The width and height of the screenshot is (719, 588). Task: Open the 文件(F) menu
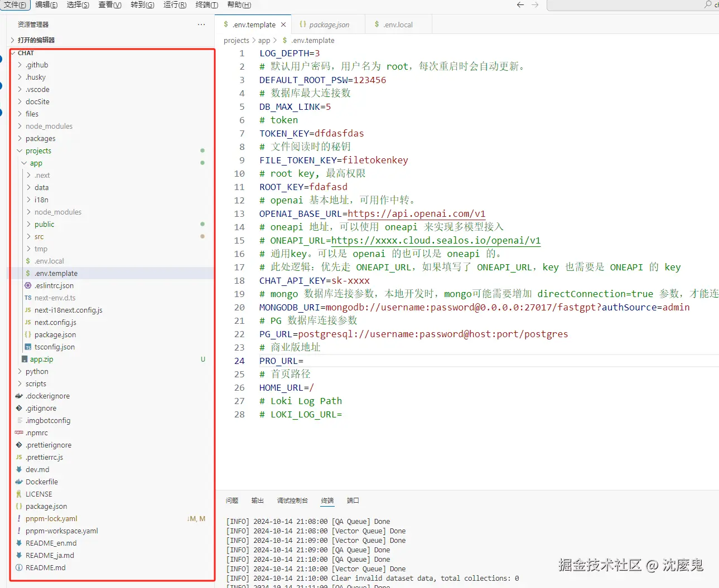[15, 4]
